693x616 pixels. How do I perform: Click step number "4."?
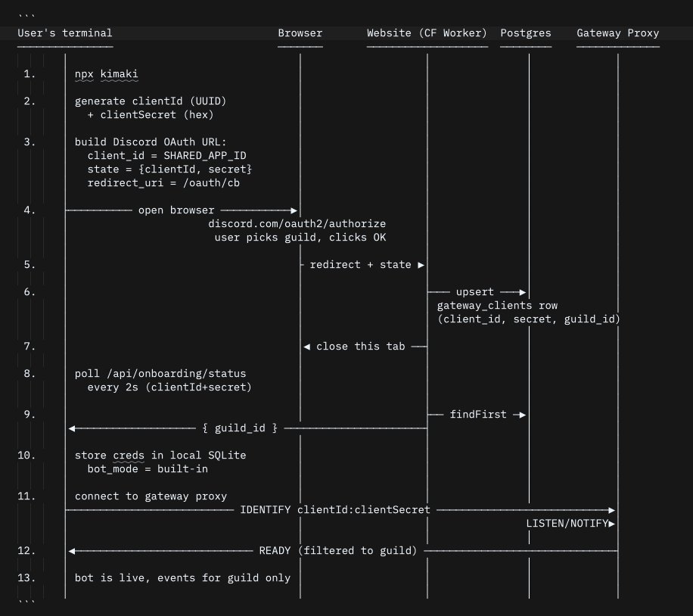click(30, 210)
